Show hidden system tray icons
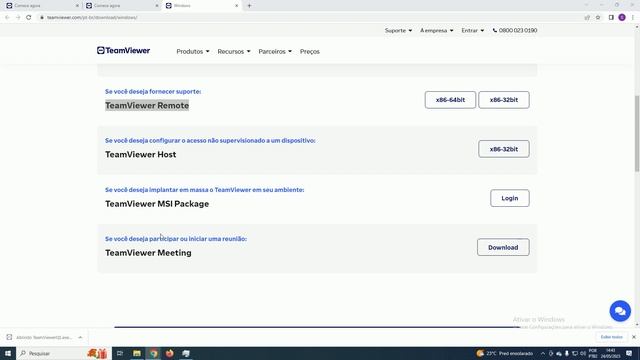The width and height of the screenshot is (640, 360). [543, 353]
